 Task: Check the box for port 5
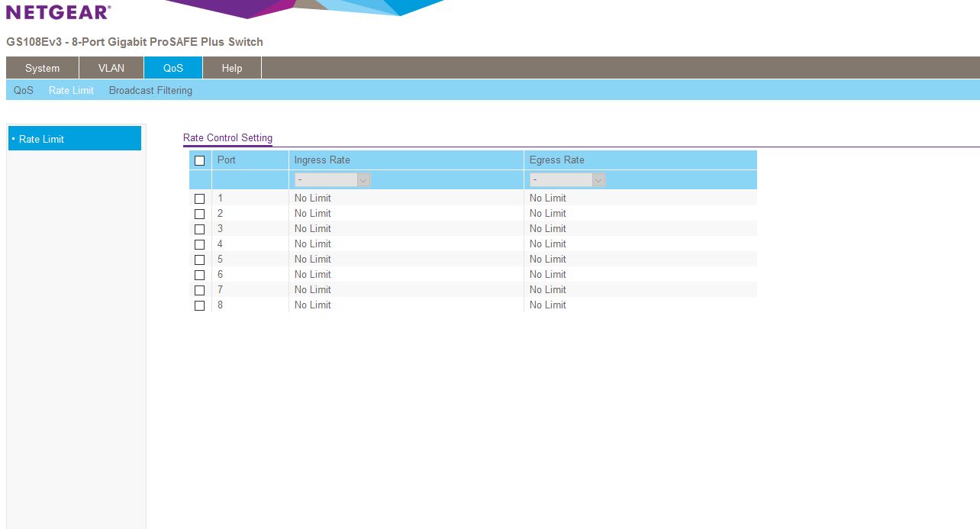pos(200,260)
